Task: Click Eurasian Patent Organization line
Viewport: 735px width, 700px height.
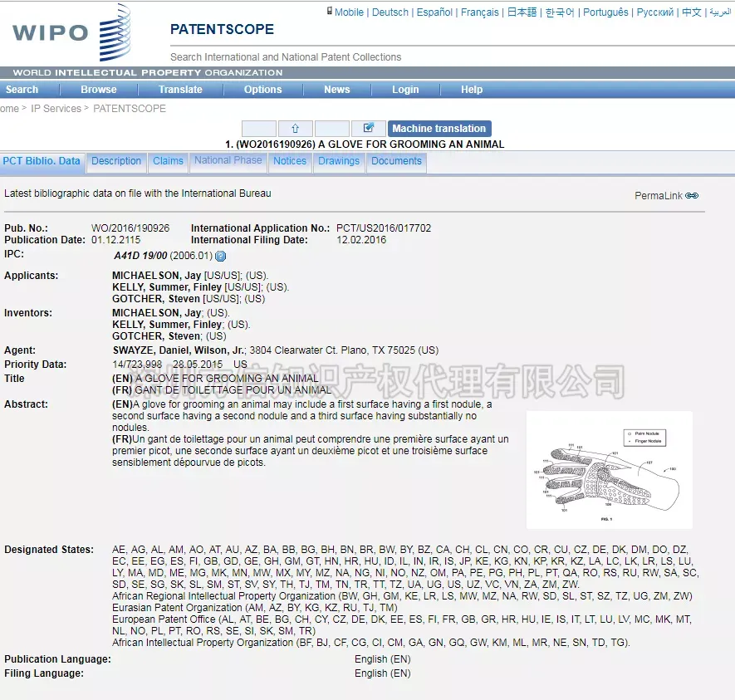Action: 254,608
